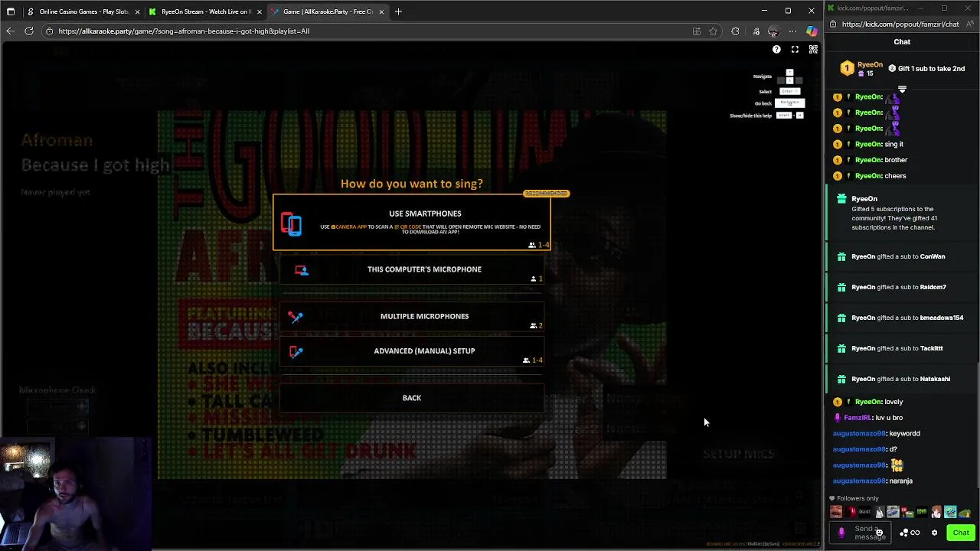The image size is (980, 551).
Task: Click the "keywordd" chat message
Action: click(x=904, y=434)
